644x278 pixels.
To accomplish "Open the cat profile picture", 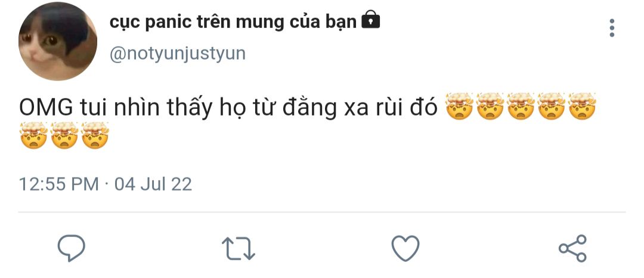I will [57, 41].
